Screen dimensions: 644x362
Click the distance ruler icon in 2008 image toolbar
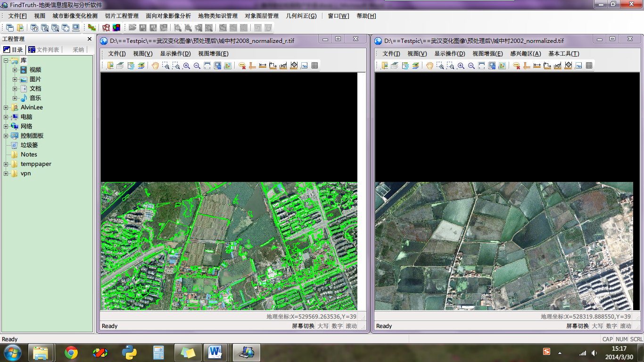[x=263, y=66]
